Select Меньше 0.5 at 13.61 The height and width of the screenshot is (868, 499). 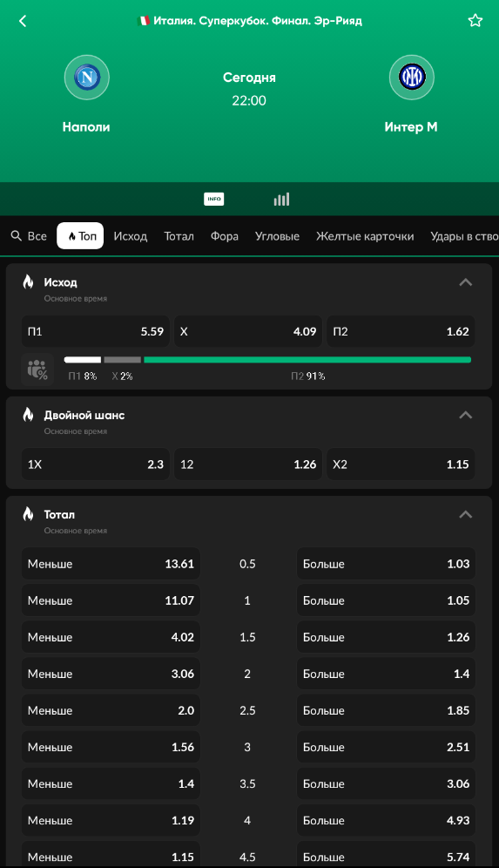coord(111,564)
